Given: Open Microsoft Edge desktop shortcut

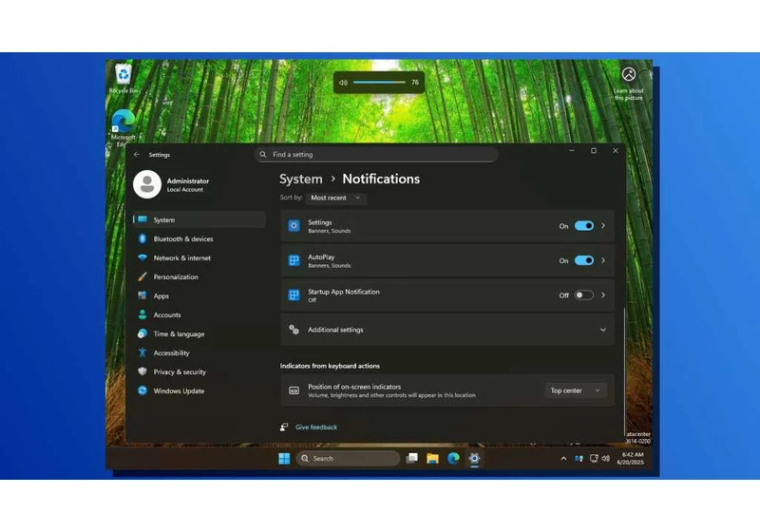Looking at the screenshot, I should coord(123,127).
